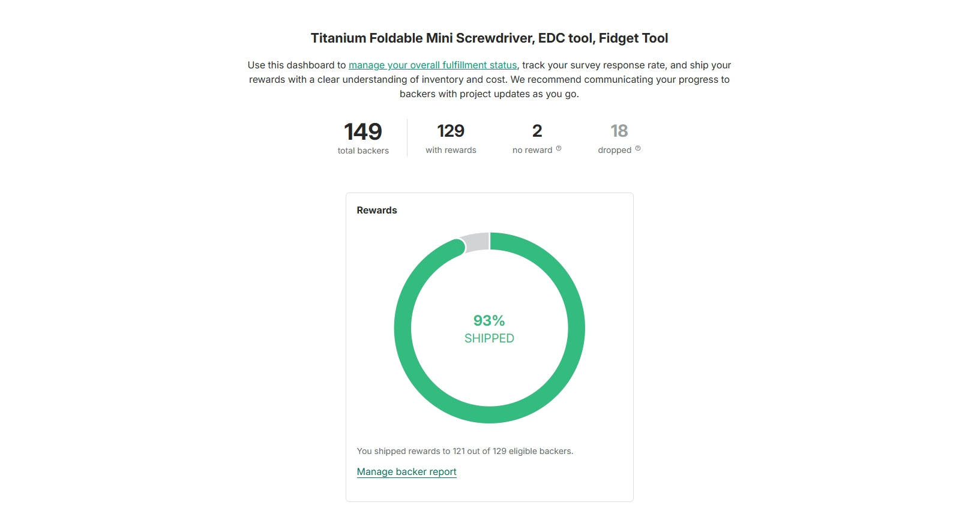
Task: Click the "total backers" caption
Action: (x=363, y=151)
